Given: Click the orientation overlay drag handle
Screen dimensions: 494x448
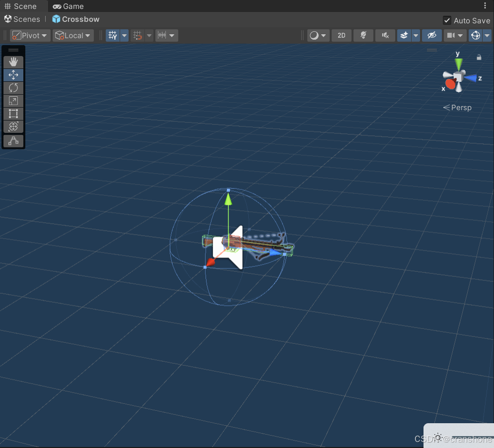Looking at the screenshot, I should coord(431,50).
